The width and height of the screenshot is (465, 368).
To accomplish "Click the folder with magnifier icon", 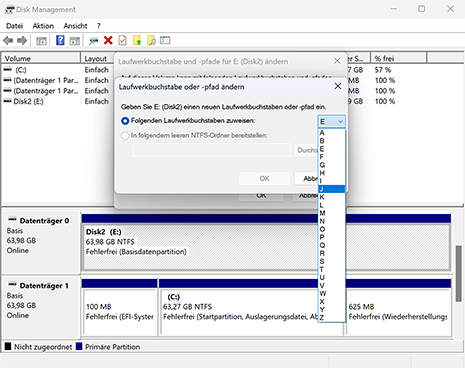I will tap(151, 41).
